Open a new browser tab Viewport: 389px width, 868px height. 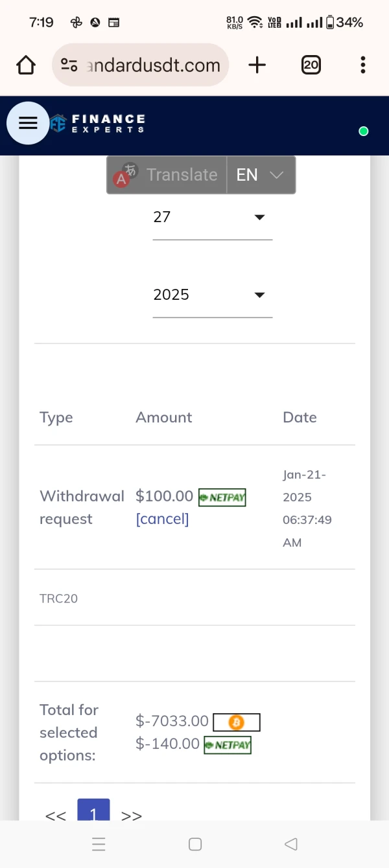257,65
